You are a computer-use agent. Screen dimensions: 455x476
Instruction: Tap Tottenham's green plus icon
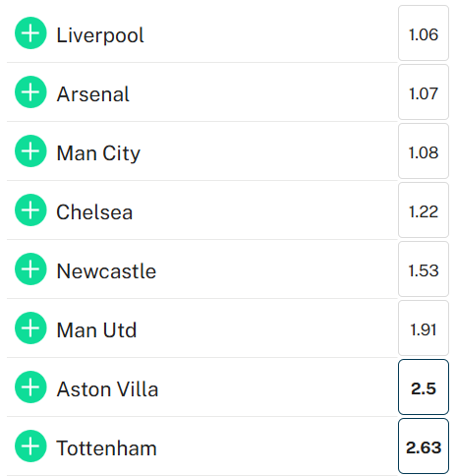coord(30,446)
